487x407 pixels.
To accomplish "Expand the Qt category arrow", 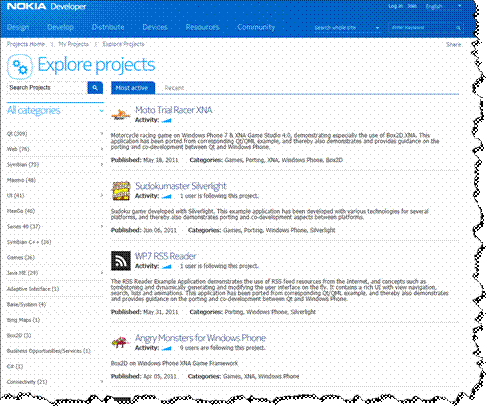I will click(102, 134).
